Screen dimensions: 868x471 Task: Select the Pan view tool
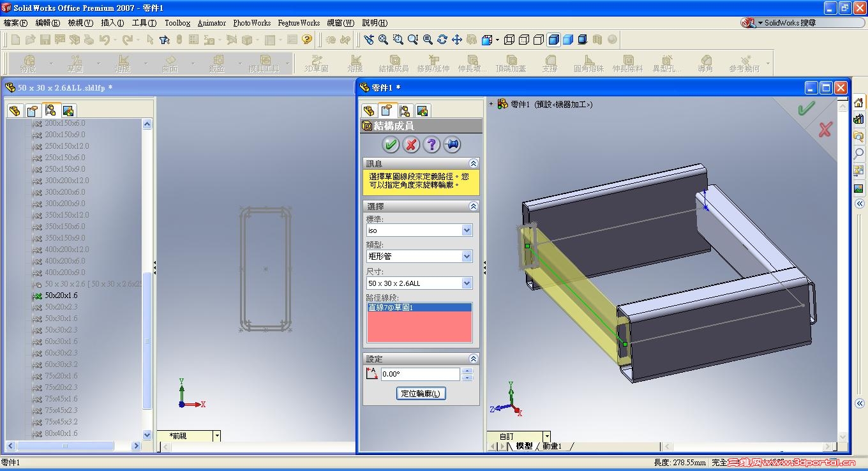pos(457,40)
